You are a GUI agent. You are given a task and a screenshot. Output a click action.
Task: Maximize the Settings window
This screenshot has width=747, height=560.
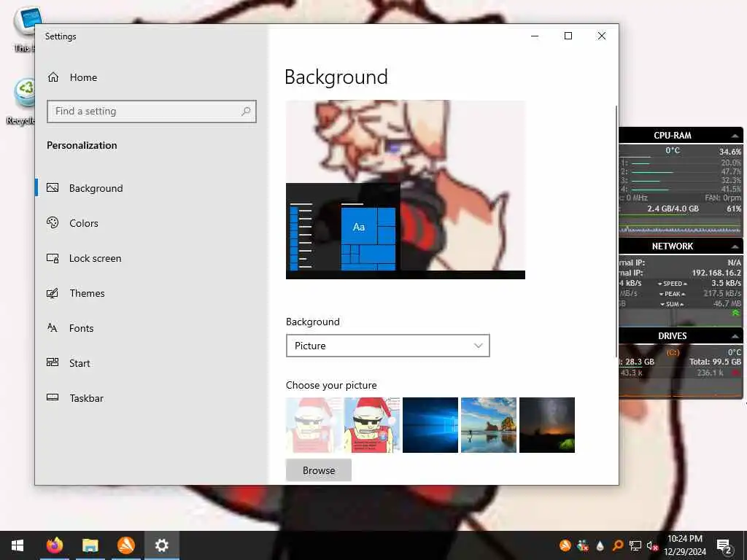coord(568,36)
